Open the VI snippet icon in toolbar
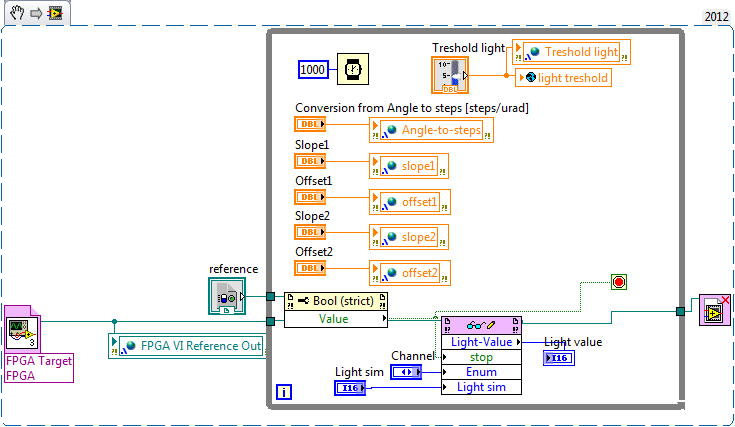The height and width of the screenshot is (427, 735). tap(55, 13)
